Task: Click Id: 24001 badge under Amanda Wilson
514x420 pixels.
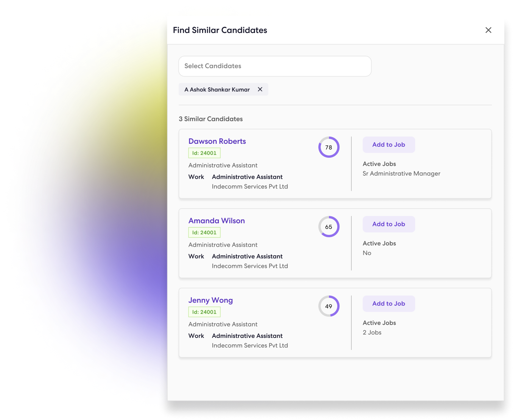Action: coord(204,232)
